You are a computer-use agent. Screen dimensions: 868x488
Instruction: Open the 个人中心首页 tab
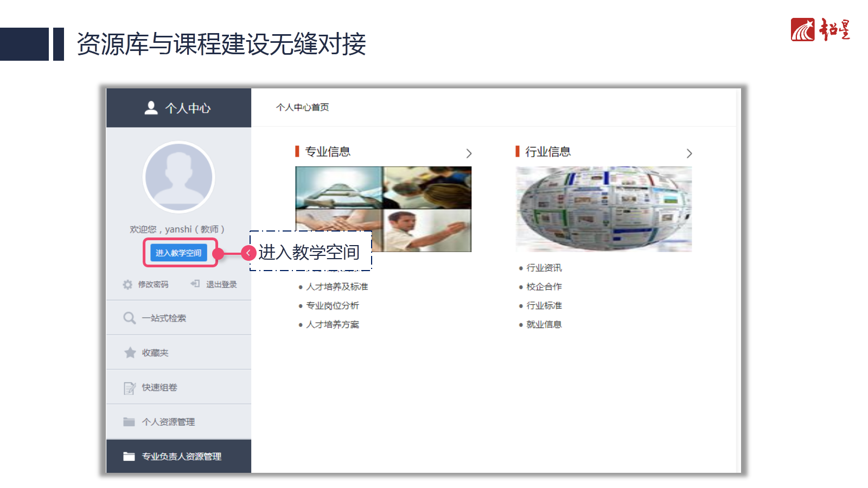click(x=302, y=107)
